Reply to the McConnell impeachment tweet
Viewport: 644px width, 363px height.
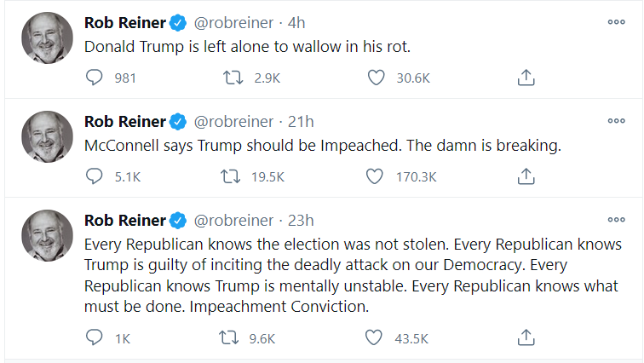tap(95, 176)
